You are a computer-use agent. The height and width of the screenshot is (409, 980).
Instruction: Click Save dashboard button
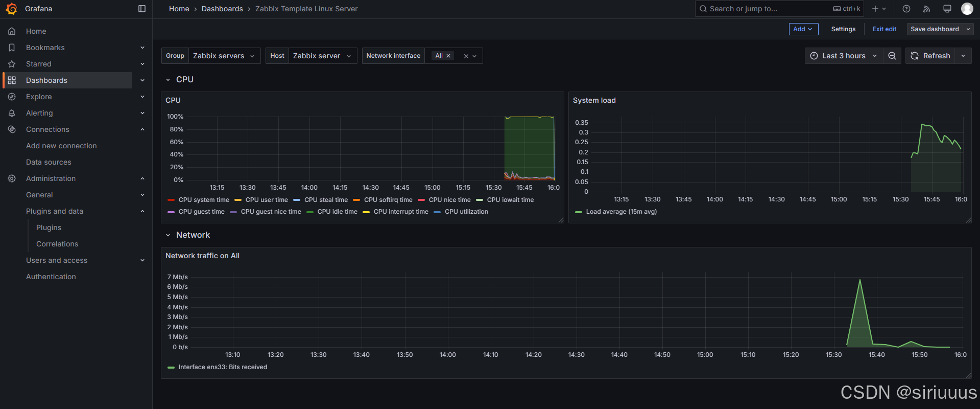click(935, 29)
